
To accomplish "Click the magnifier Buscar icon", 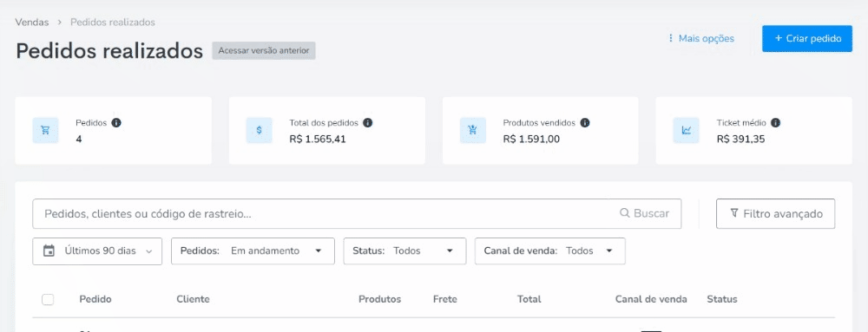I will point(625,213).
